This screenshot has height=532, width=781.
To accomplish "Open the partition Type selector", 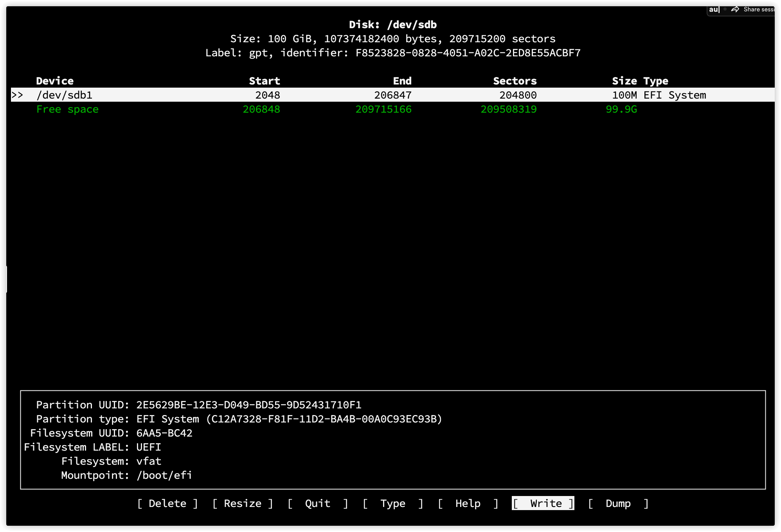I will [x=393, y=503].
